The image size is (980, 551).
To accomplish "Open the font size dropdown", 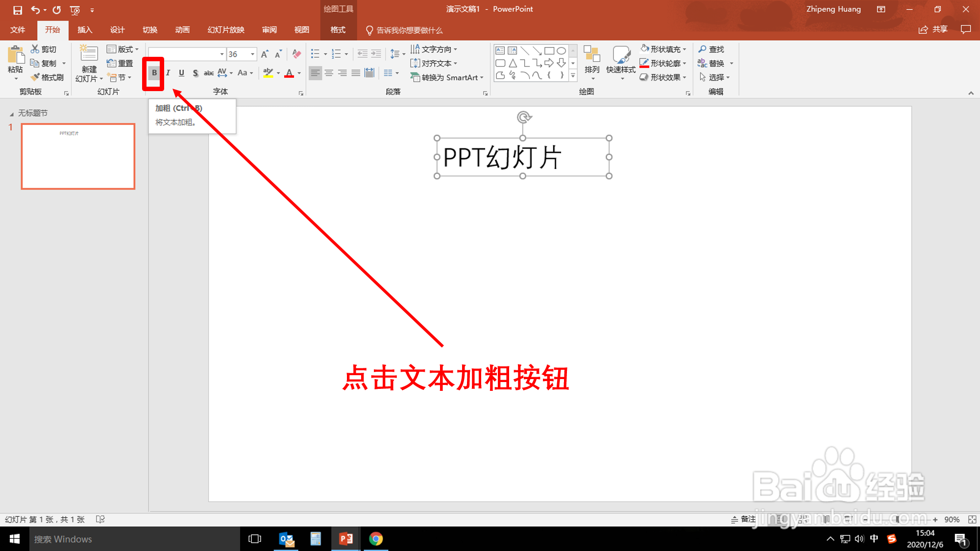I will coord(252,54).
